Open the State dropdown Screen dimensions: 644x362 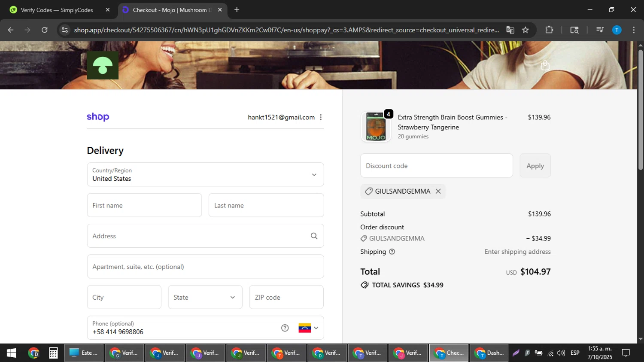(x=205, y=297)
